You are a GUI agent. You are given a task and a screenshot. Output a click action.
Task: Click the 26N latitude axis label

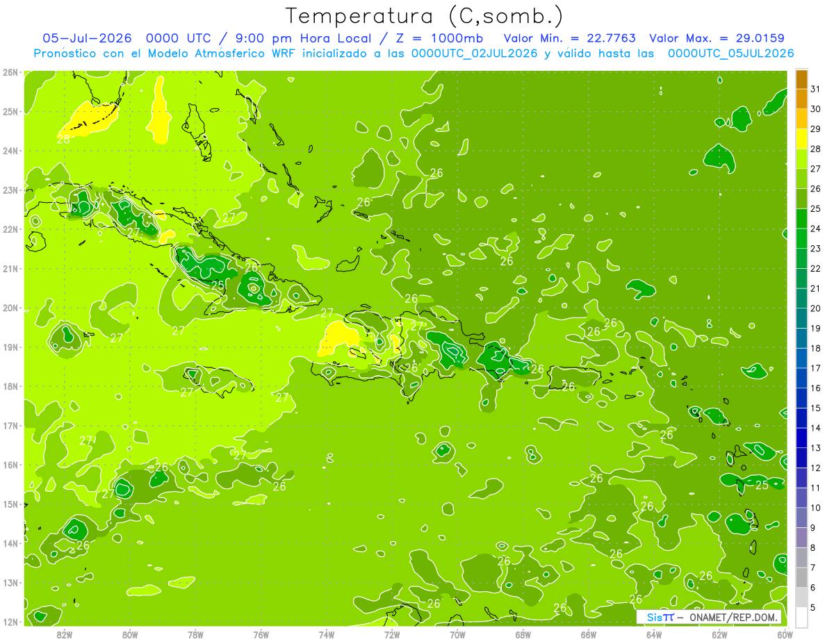tap(10, 72)
